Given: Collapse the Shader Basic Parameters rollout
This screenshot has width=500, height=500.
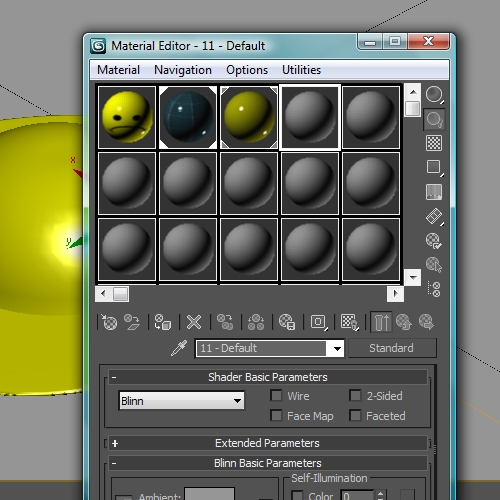Looking at the screenshot, I should 268,377.
